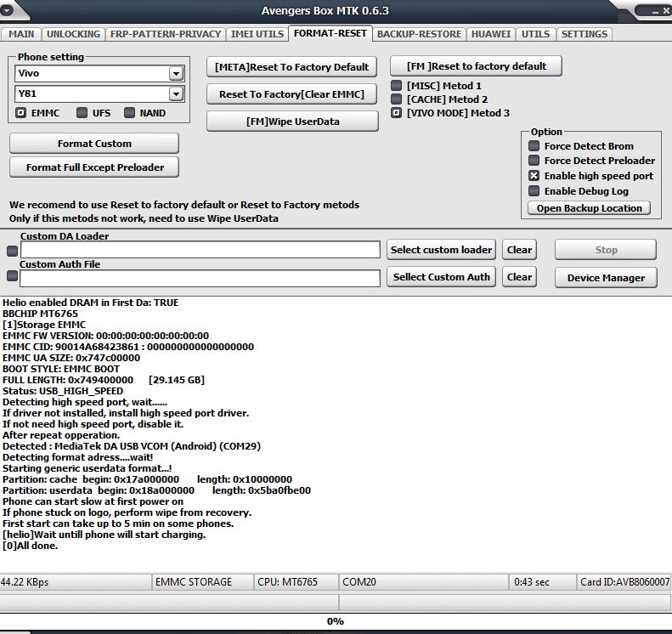
Task: Switch to the MAIN tab
Action: (21, 34)
